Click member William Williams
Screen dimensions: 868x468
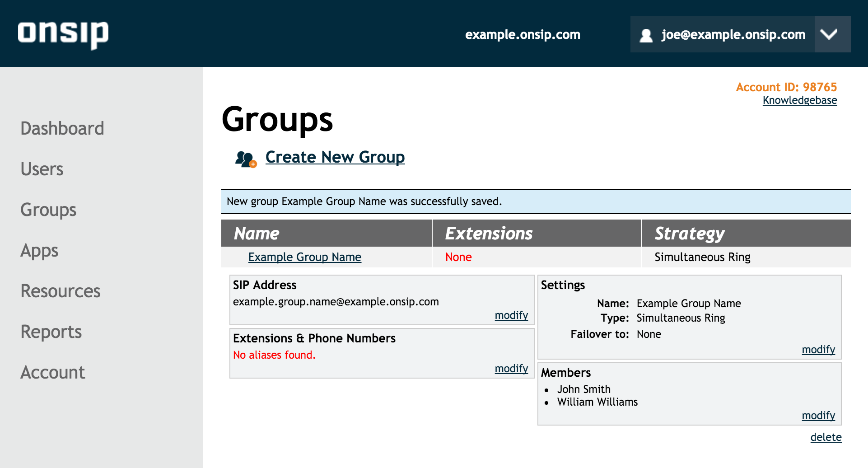(597, 402)
